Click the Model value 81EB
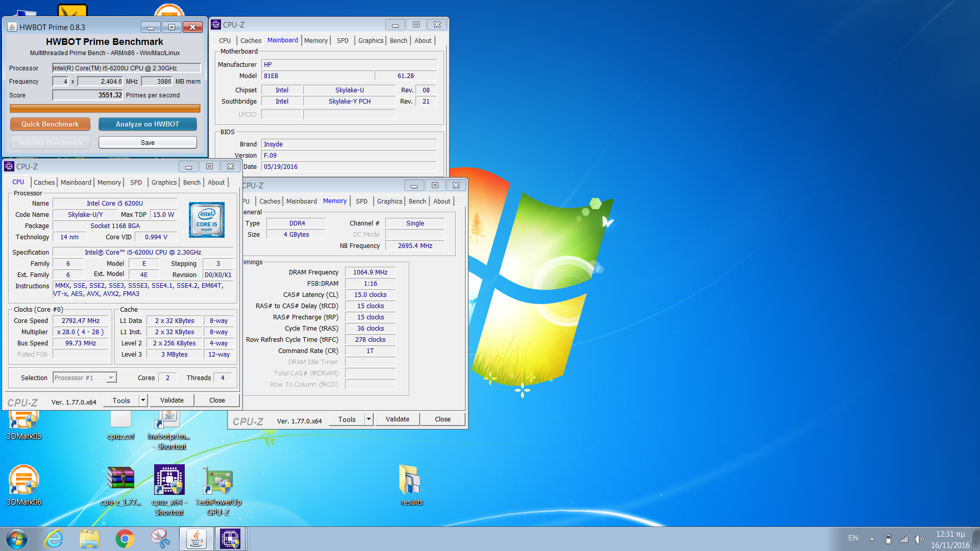Image resolution: width=980 pixels, height=551 pixels. click(317, 76)
